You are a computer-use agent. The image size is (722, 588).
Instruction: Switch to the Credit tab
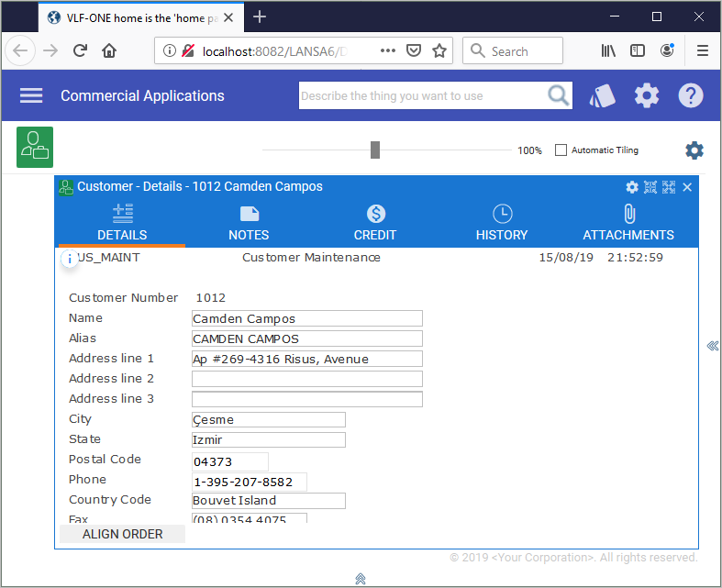375,224
